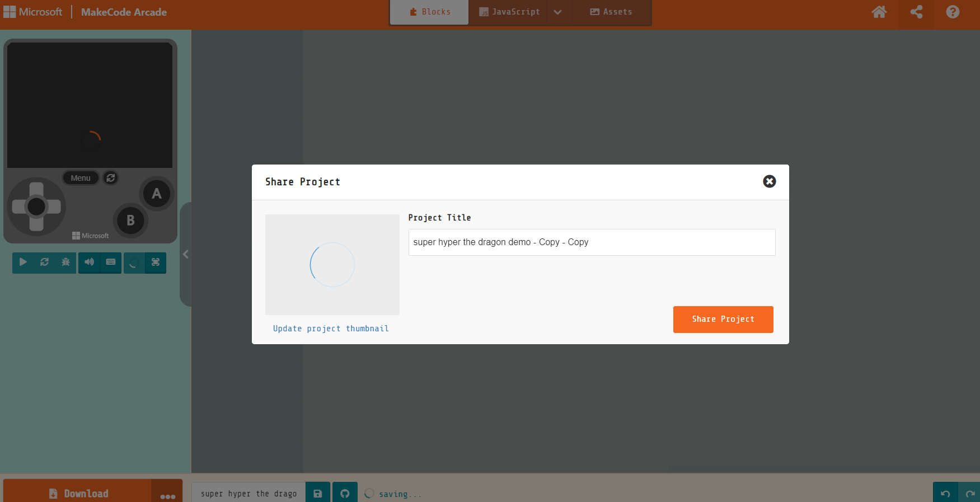
Task: Open the GitHub repository button
Action: pyautogui.click(x=345, y=493)
